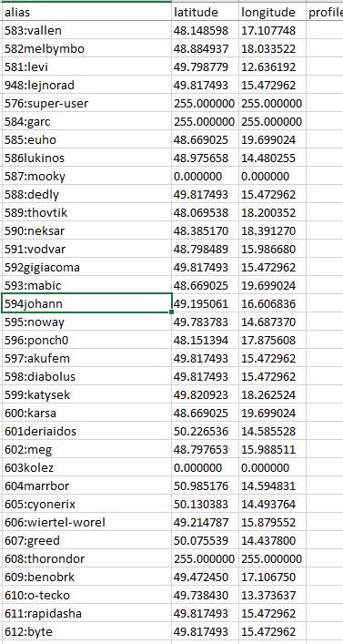Select the 584:garc cell
The image size is (343, 644).
click(x=86, y=121)
